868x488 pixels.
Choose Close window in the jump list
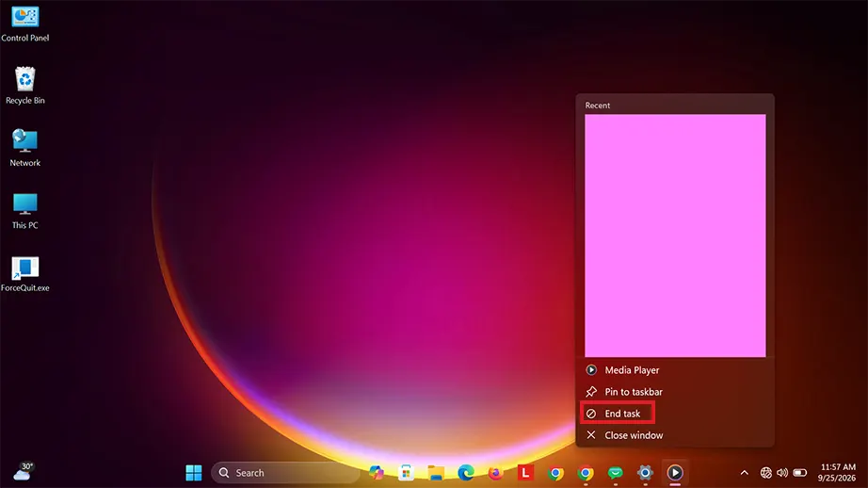tap(675, 435)
